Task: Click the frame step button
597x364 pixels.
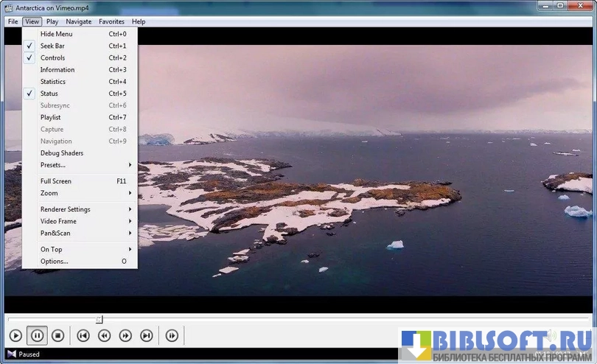Action: (x=172, y=336)
